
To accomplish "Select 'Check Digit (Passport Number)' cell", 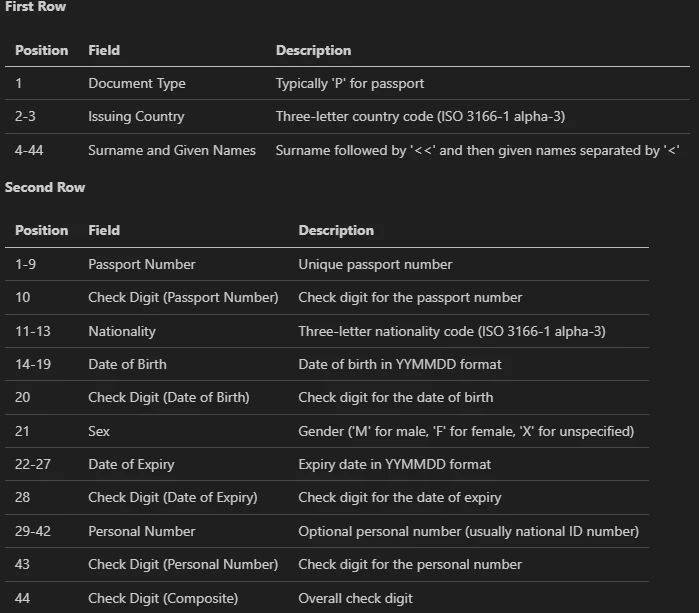I will pos(183,297).
